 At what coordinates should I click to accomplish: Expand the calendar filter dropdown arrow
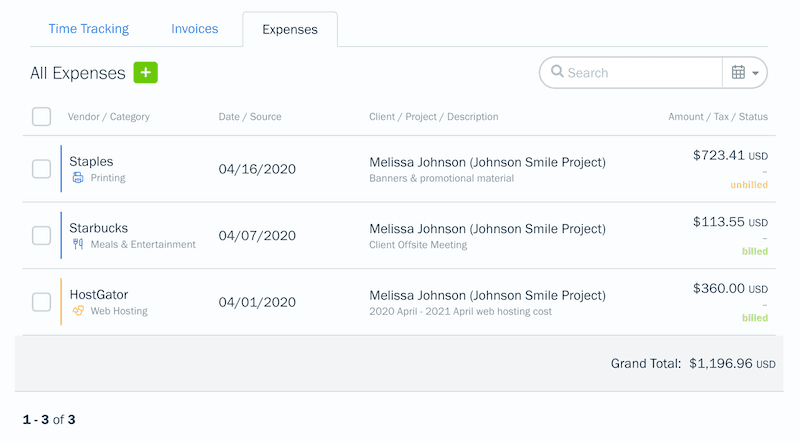coord(756,73)
